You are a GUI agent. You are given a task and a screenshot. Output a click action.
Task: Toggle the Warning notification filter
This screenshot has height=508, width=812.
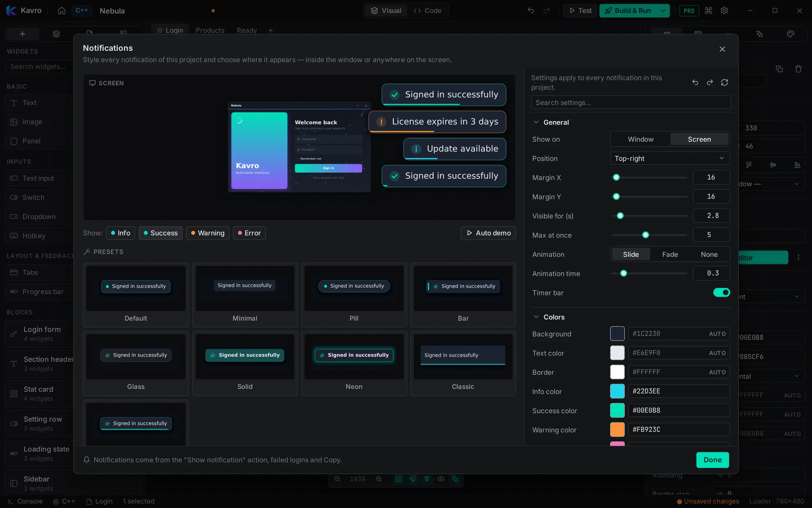(207, 233)
